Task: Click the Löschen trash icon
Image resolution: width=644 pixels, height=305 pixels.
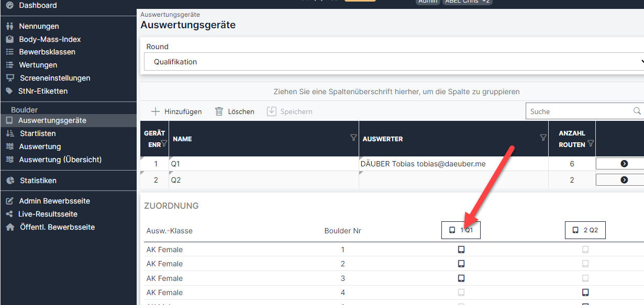Action: point(219,111)
